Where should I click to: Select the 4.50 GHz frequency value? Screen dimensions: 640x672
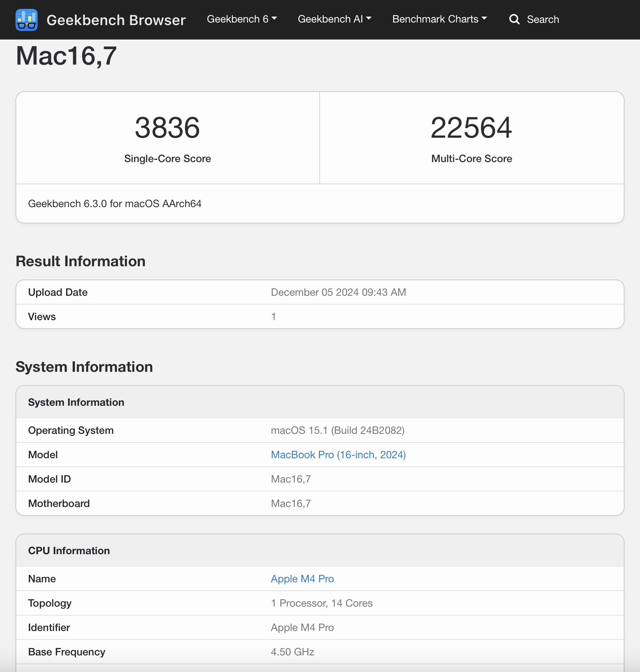click(293, 652)
